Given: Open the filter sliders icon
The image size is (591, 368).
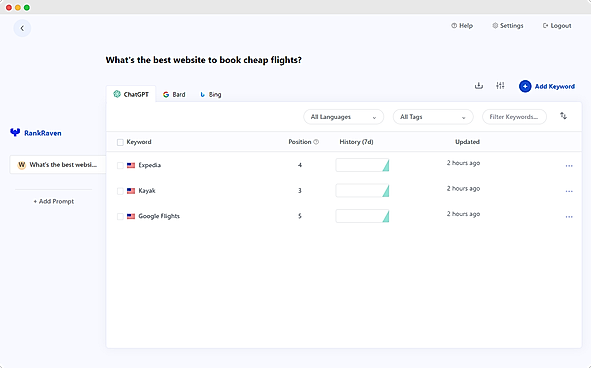Looking at the screenshot, I should coord(500,86).
